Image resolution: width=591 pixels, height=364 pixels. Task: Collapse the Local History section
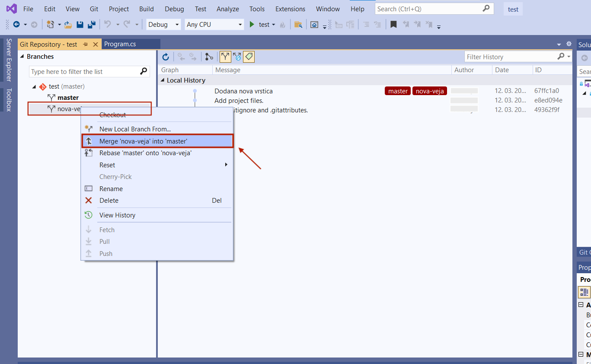[x=163, y=80]
